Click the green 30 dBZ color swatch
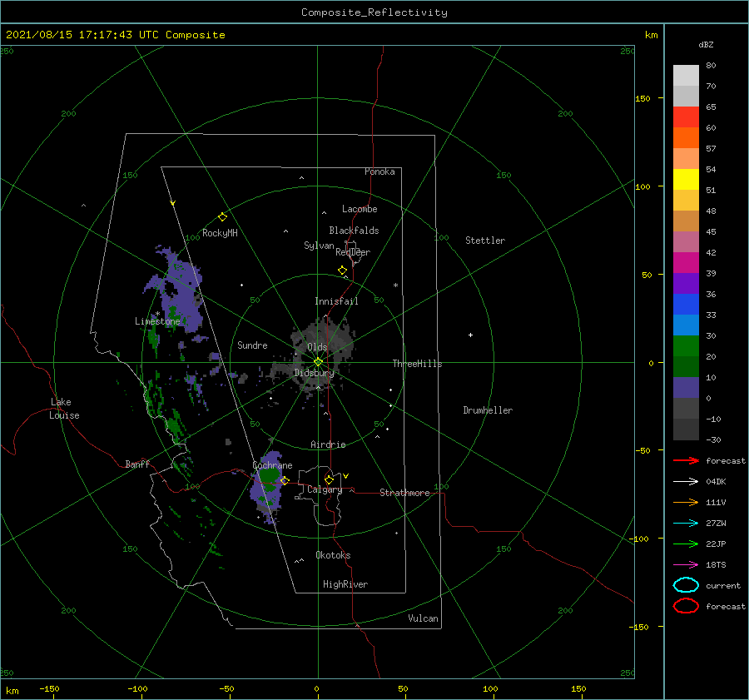The image size is (749, 700). click(686, 346)
